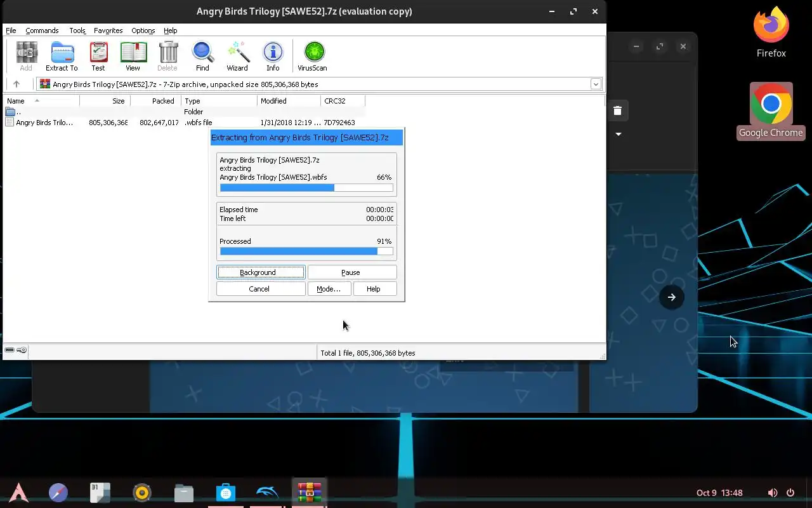Open the File menu
This screenshot has height=508, width=812.
point(11,30)
